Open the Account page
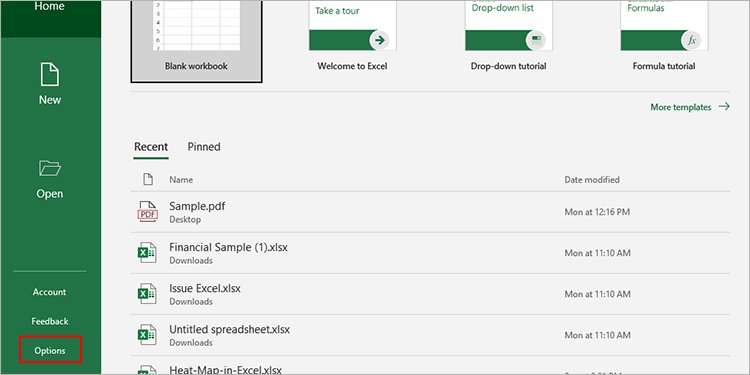 (49, 292)
